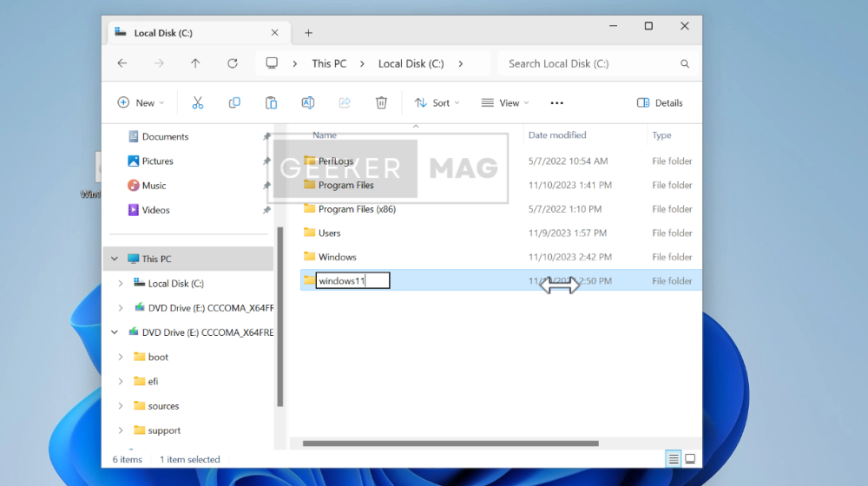Click the horizontal scrollbar in file list
868x486 pixels.
coord(450,443)
